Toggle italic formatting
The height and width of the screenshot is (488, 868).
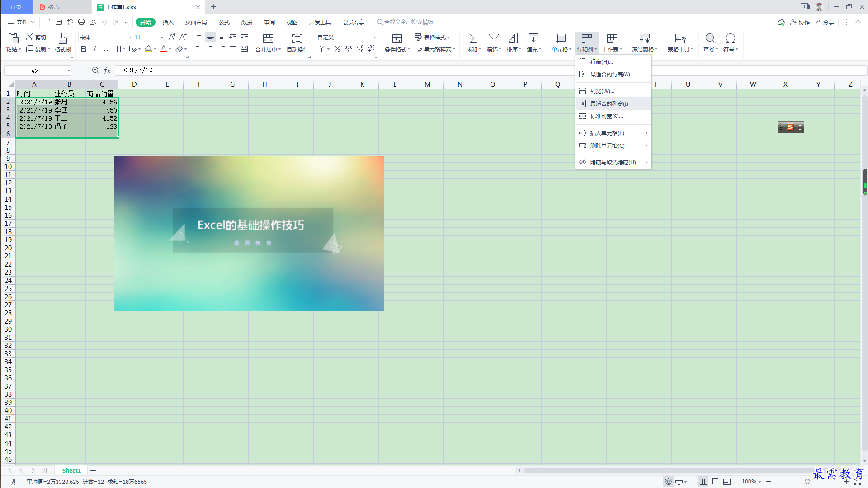click(94, 49)
